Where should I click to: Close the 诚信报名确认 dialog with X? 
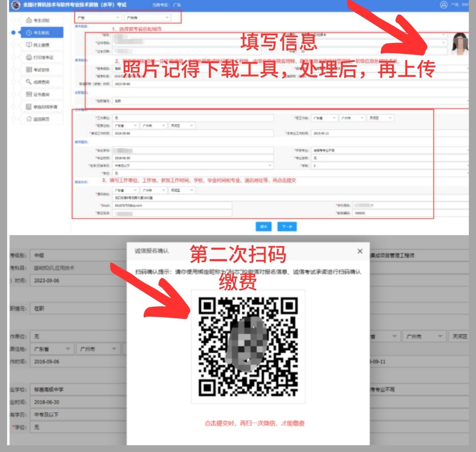360,251
